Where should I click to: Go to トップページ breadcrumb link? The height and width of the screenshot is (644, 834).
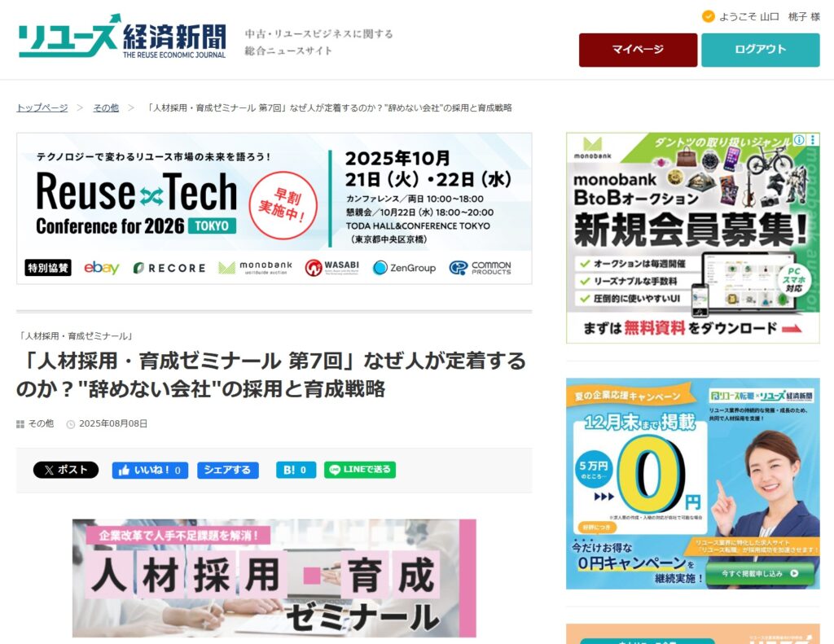click(x=42, y=107)
